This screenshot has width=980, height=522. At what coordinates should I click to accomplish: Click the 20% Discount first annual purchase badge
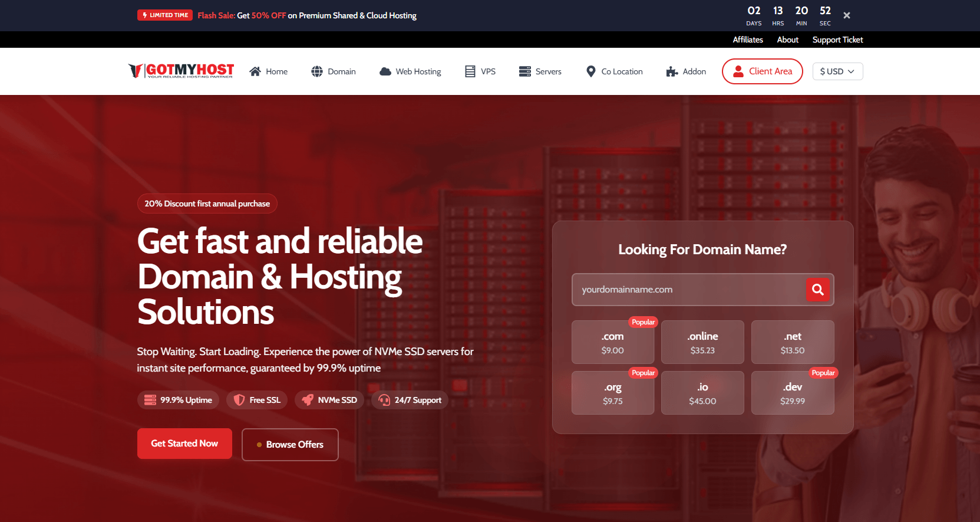click(207, 203)
